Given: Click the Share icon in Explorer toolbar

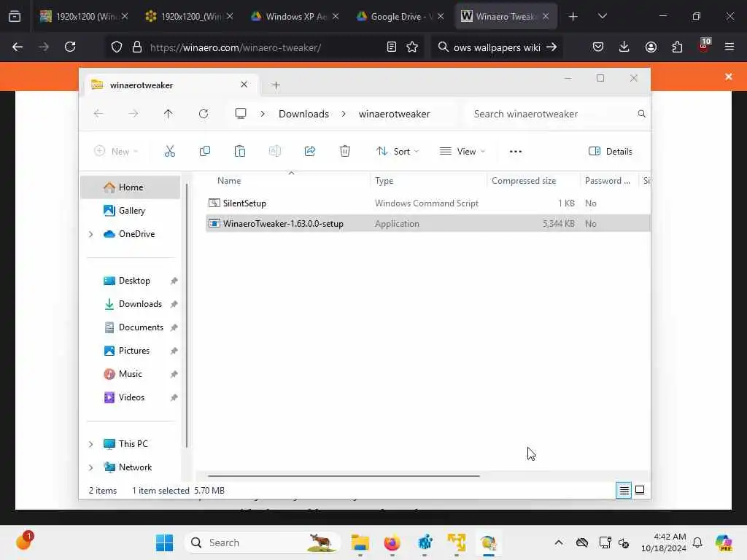Looking at the screenshot, I should pos(309,152).
